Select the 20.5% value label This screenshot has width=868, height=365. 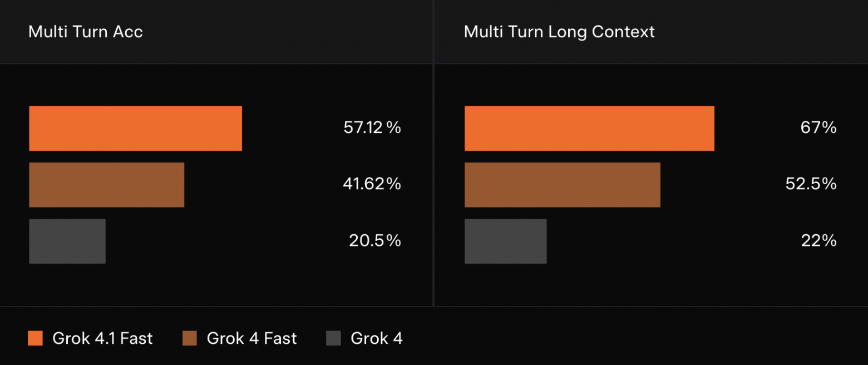click(374, 240)
